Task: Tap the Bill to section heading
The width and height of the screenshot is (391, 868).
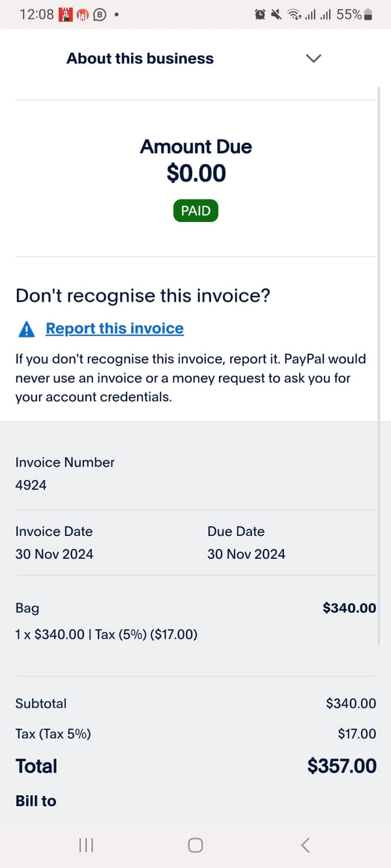Action: click(36, 801)
